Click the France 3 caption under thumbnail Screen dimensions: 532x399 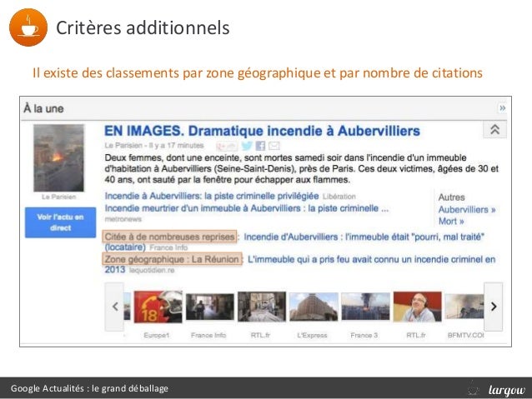[x=364, y=335]
